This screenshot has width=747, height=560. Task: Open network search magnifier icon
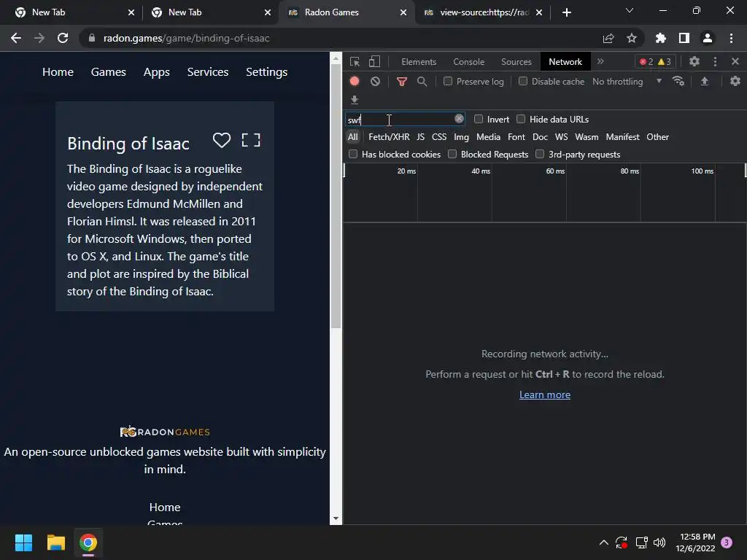coord(422,82)
